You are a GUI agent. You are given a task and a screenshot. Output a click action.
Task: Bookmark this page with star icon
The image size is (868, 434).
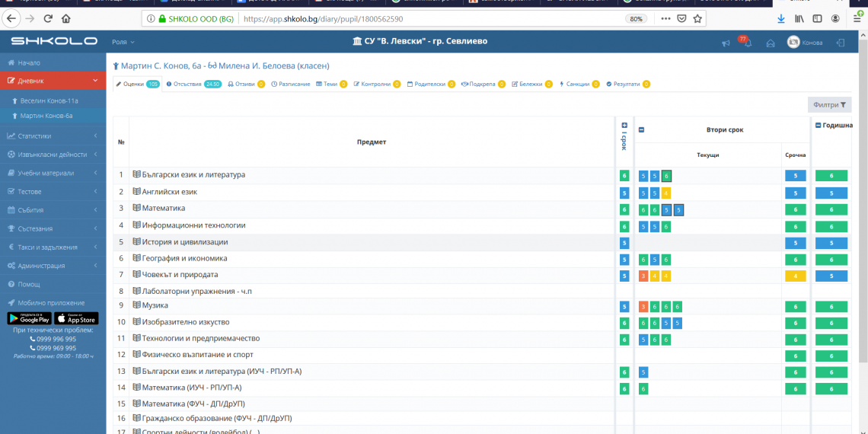(x=697, y=18)
